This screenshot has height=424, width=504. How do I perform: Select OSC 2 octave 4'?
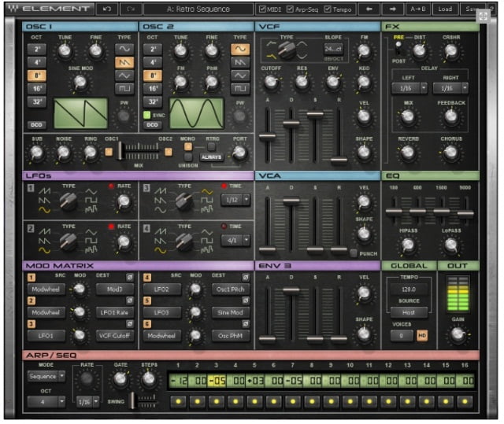click(153, 62)
